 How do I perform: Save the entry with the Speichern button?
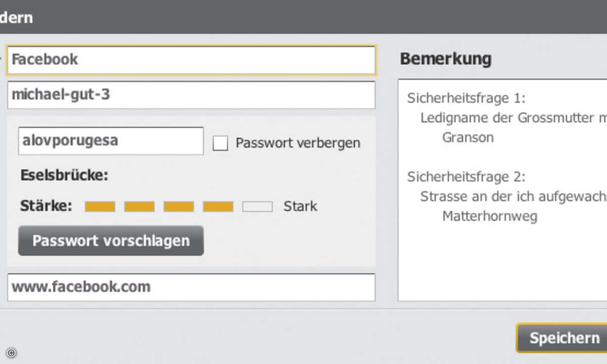[x=563, y=338]
